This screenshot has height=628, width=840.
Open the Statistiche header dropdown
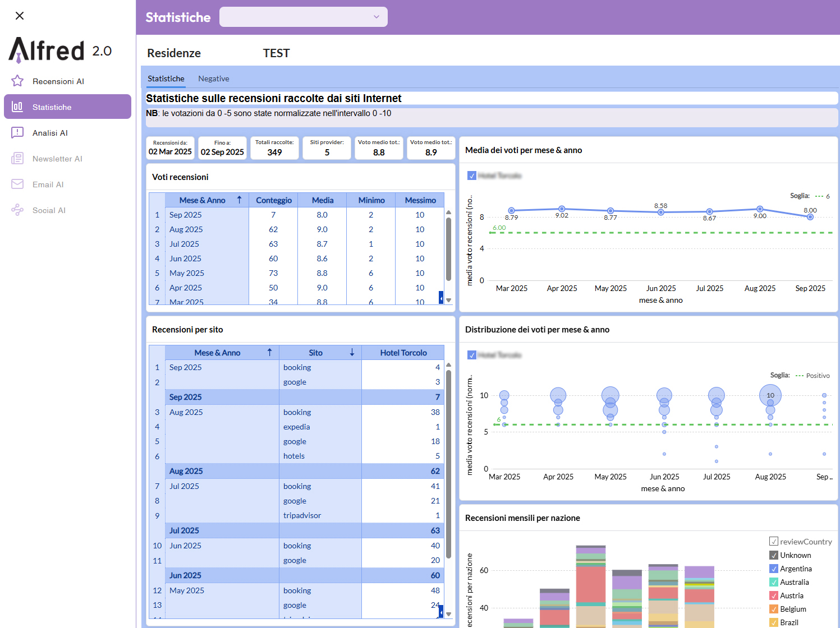(304, 17)
